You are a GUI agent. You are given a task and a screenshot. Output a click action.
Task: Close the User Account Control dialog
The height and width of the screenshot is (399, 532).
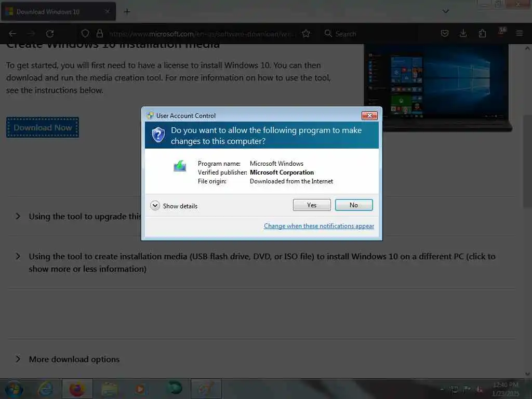coord(369,116)
